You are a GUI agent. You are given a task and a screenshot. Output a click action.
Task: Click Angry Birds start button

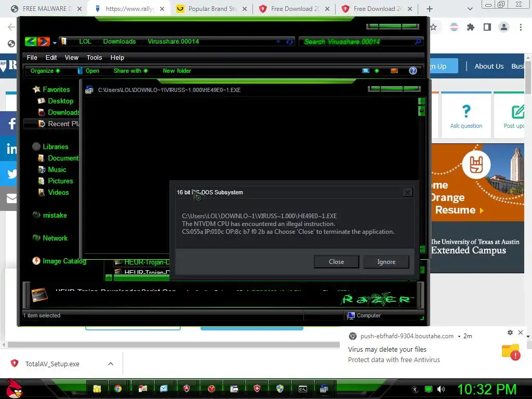(14, 388)
